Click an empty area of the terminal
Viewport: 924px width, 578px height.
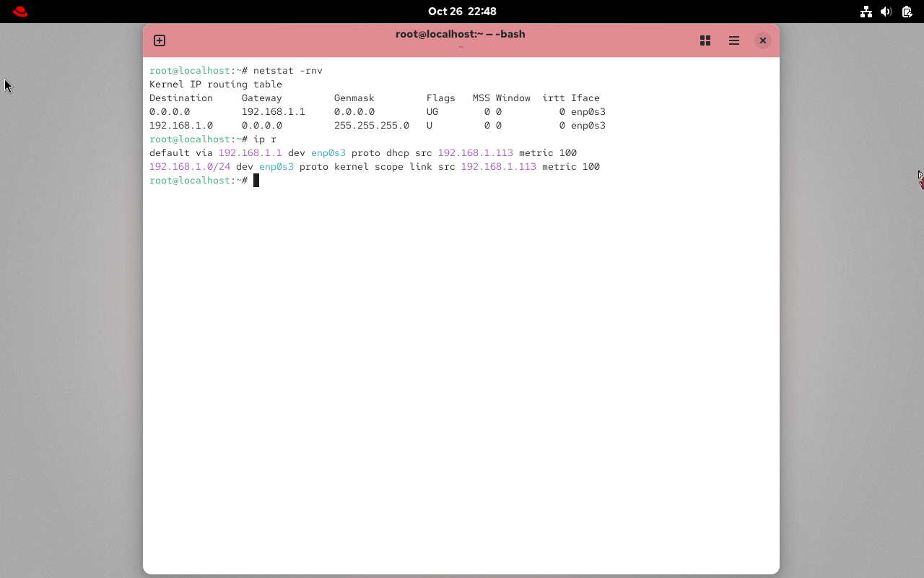click(462, 361)
